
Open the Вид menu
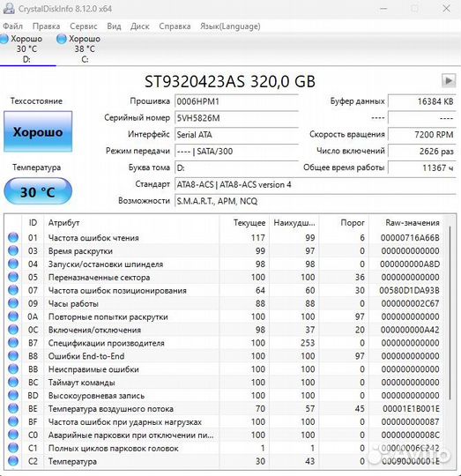pos(114,26)
